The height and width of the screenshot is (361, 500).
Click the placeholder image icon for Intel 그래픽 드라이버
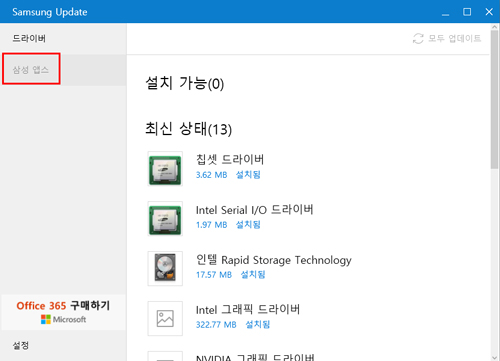(165, 319)
